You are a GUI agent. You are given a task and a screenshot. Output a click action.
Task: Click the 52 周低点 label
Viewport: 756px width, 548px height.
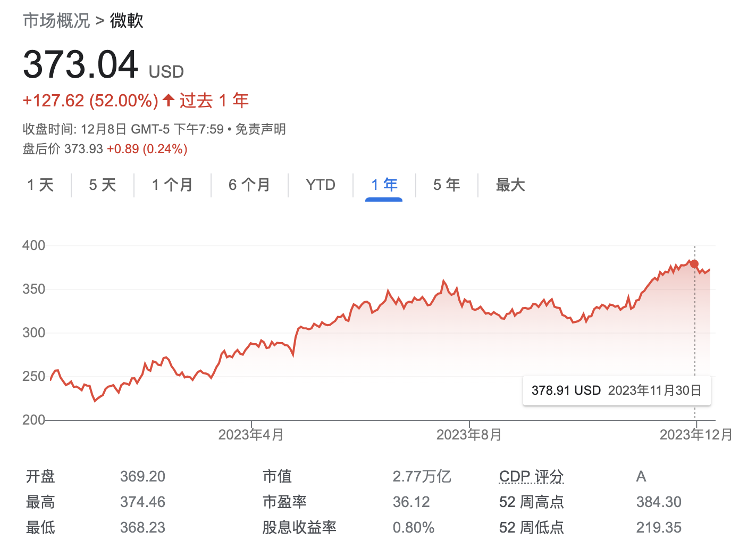(x=531, y=527)
